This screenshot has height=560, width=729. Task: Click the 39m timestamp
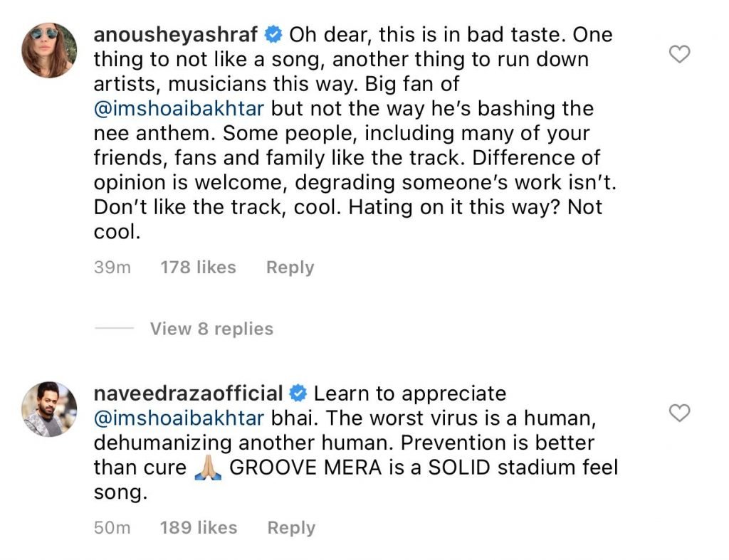[112, 268]
